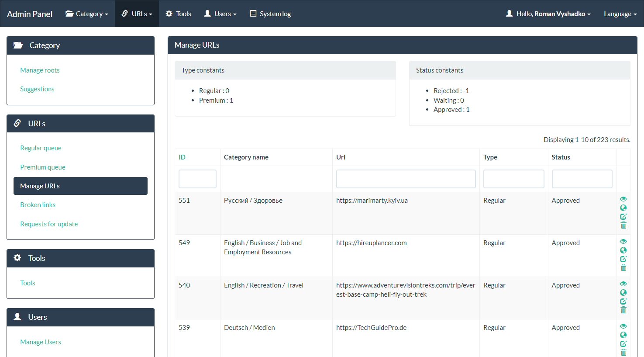Click the trash delete icon for URL 551
644x357 pixels.
tap(623, 225)
